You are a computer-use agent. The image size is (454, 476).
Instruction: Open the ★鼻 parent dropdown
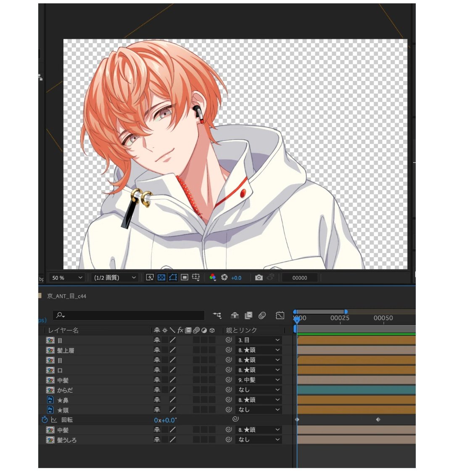pyautogui.click(x=259, y=400)
